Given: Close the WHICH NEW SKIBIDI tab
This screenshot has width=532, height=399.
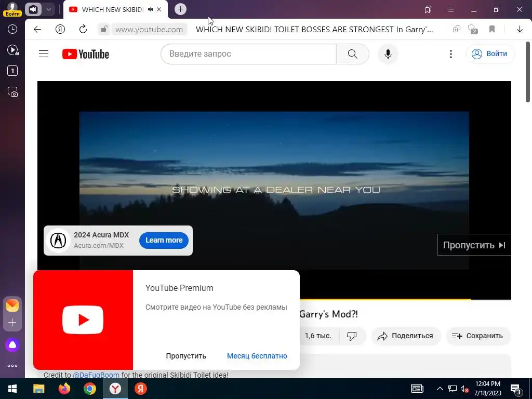Looking at the screenshot, I should (159, 9).
